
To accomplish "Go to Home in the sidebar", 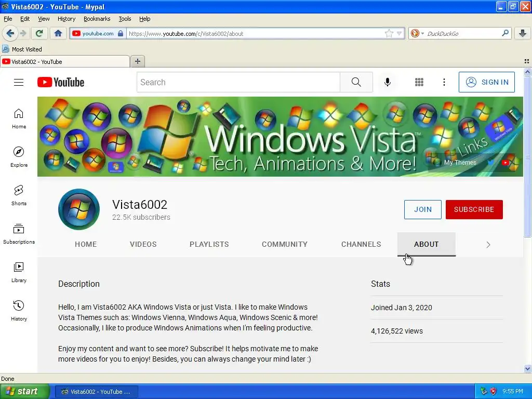I will (19, 119).
